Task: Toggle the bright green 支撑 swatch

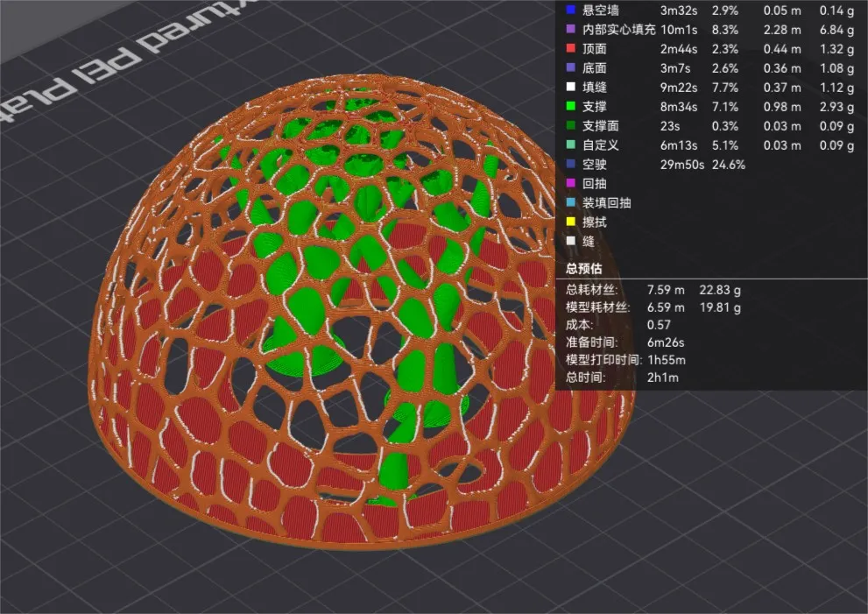Action: pyautogui.click(x=571, y=106)
